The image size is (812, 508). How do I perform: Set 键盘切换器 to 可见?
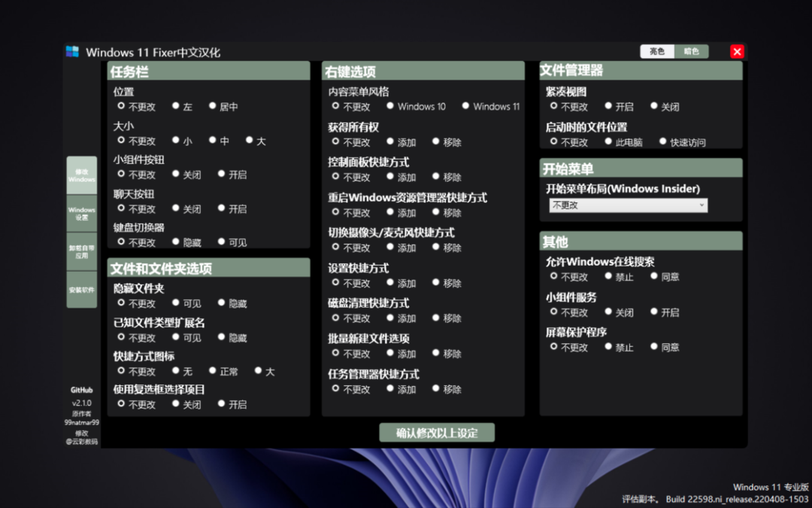[232, 242]
